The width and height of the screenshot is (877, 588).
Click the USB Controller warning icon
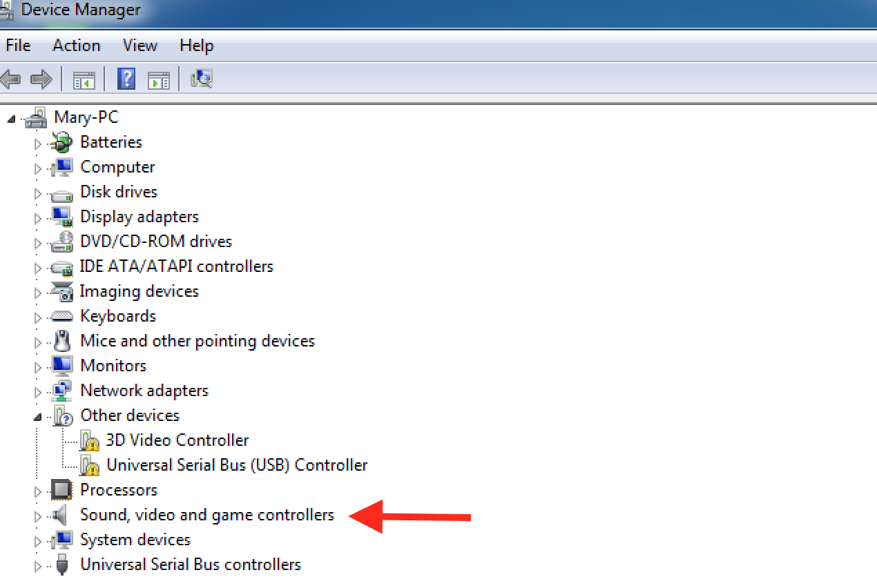point(89,466)
